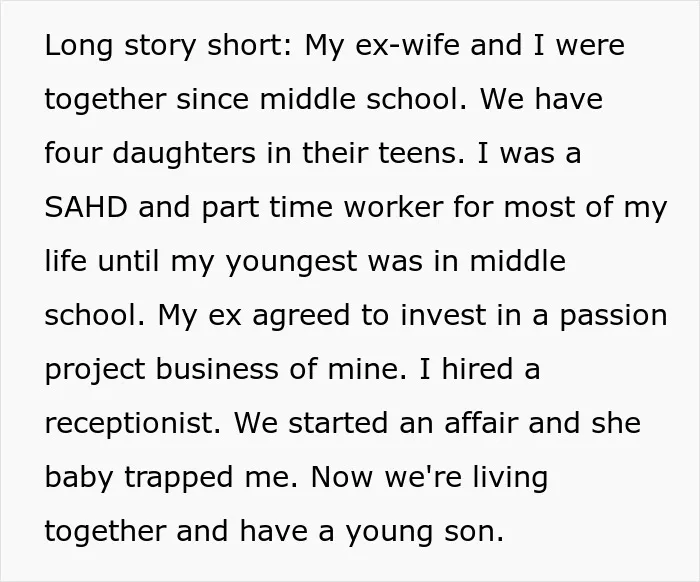Click the phrase "Long story short:"
700x582 pixels.
(x=168, y=46)
